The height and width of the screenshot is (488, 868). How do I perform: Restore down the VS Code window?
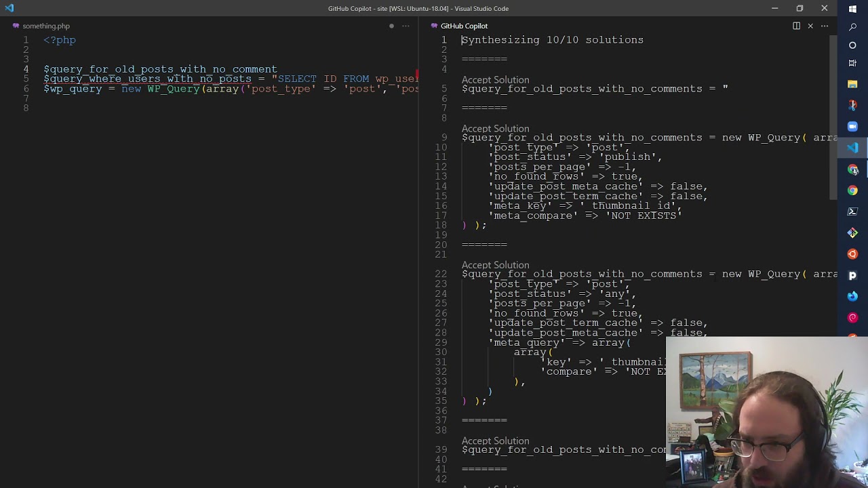point(800,8)
